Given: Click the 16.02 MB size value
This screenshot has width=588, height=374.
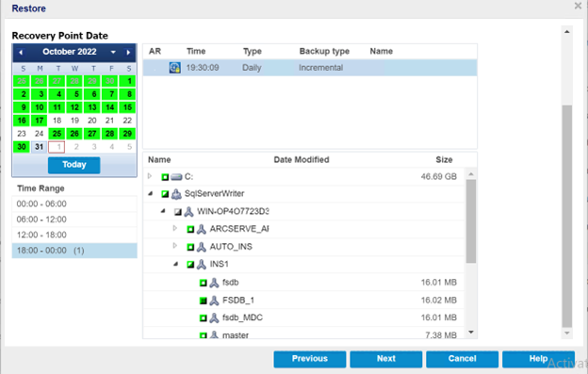Looking at the screenshot, I should [439, 301].
